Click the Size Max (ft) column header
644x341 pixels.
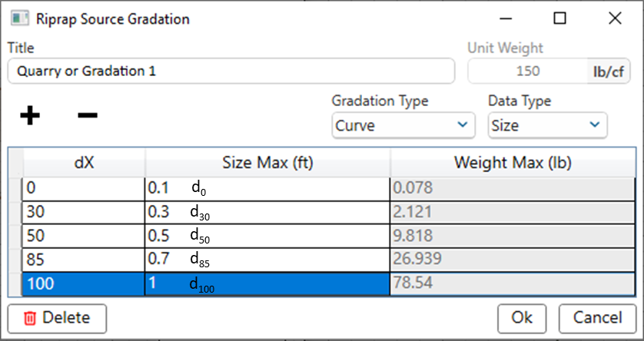(267, 163)
